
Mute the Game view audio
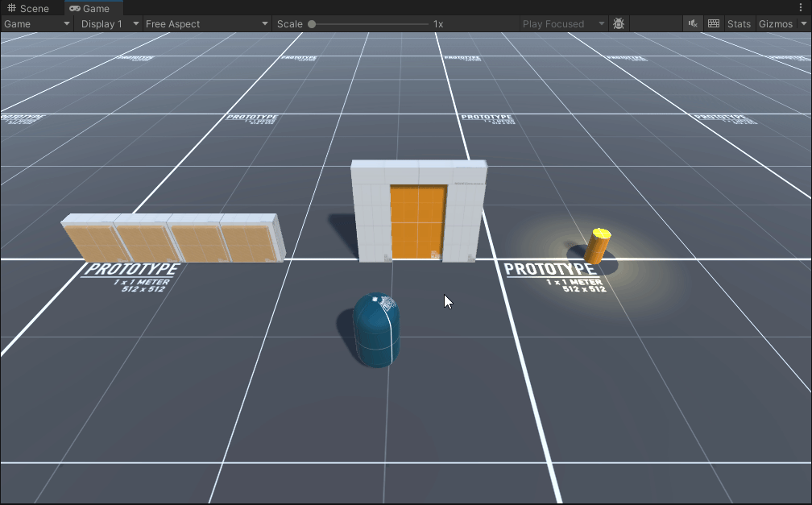click(x=693, y=23)
